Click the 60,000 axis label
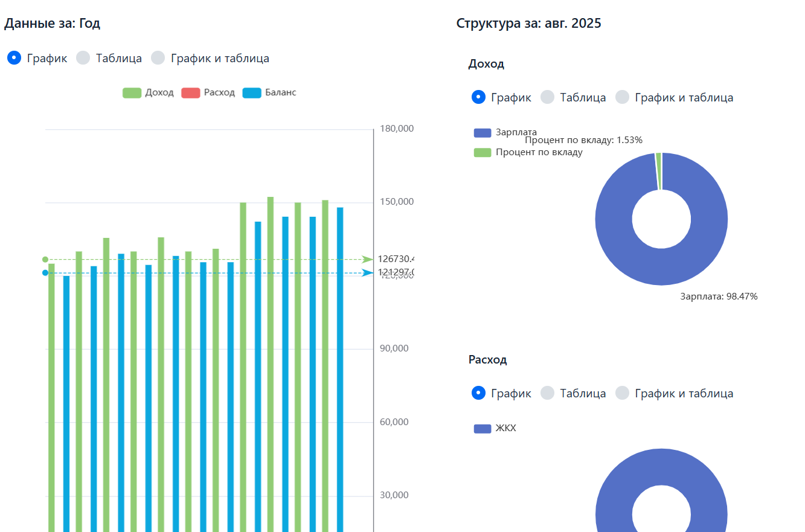Viewport: 805px width, 532px height. (394, 421)
